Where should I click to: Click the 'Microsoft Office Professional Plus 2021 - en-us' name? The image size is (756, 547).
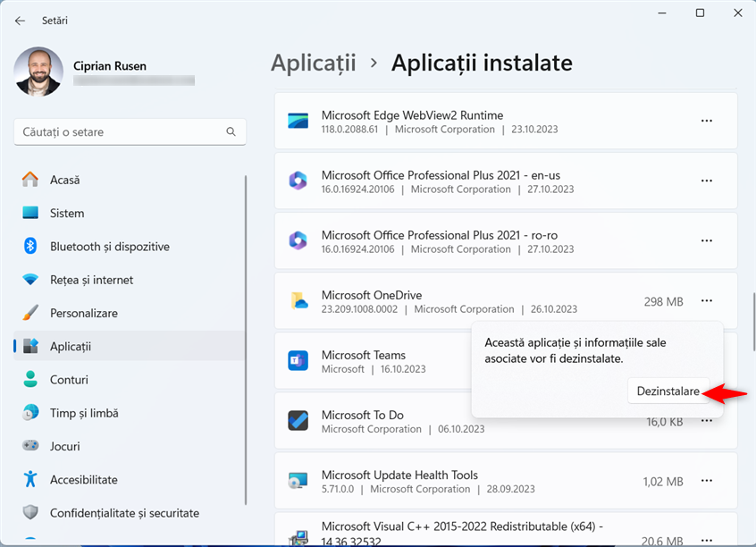[x=441, y=175]
